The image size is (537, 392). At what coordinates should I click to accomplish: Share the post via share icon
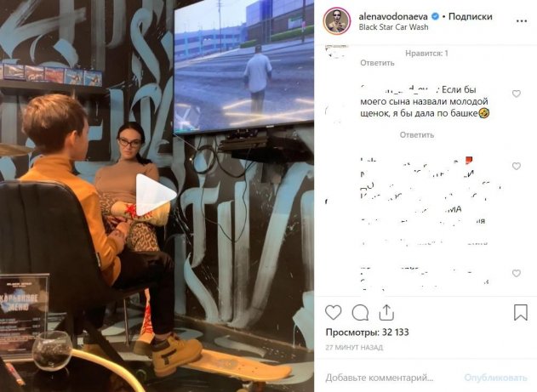pyautogui.click(x=386, y=312)
